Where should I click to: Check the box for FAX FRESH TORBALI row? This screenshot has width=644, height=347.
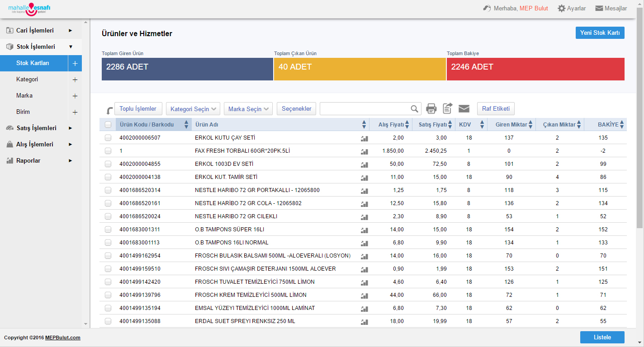108,151
